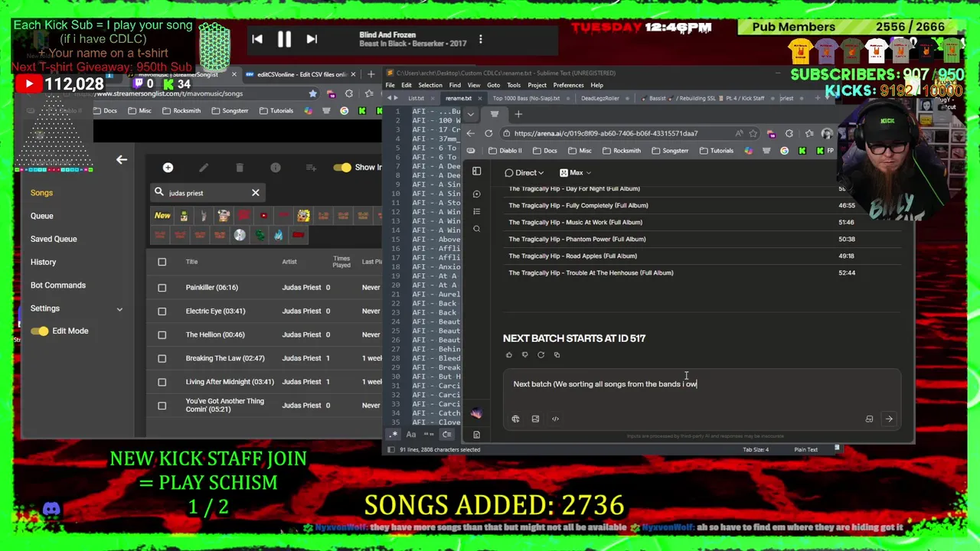Viewport: 980px width, 551px height.
Task: Reload the arena.ai page
Action: [x=488, y=133]
